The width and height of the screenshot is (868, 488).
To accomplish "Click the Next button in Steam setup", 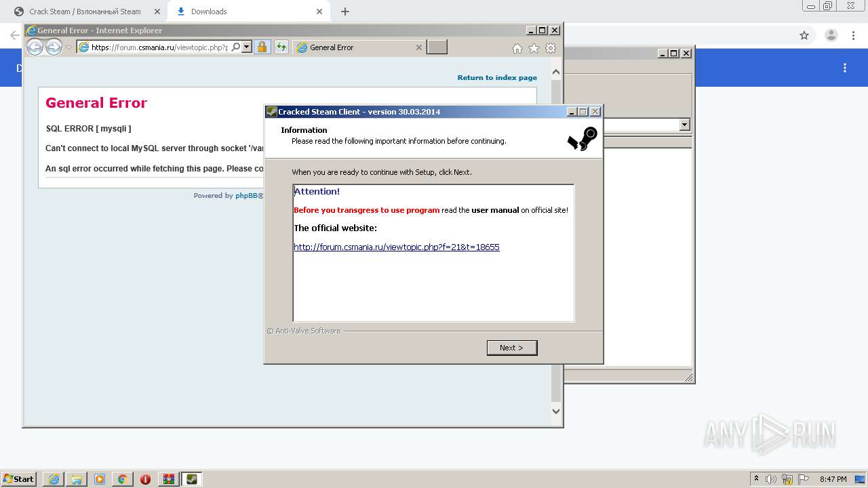I will pyautogui.click(x=512, y=348).
